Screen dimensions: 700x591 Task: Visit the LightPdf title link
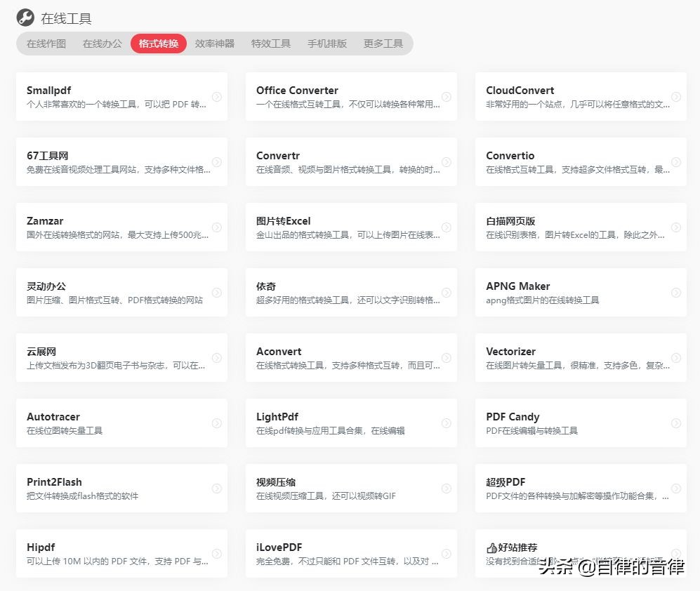tap(277, 417)
